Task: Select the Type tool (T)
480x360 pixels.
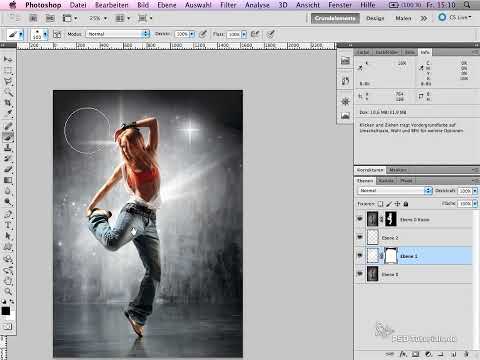Action: pyautogui.click(x=8, y=225)
